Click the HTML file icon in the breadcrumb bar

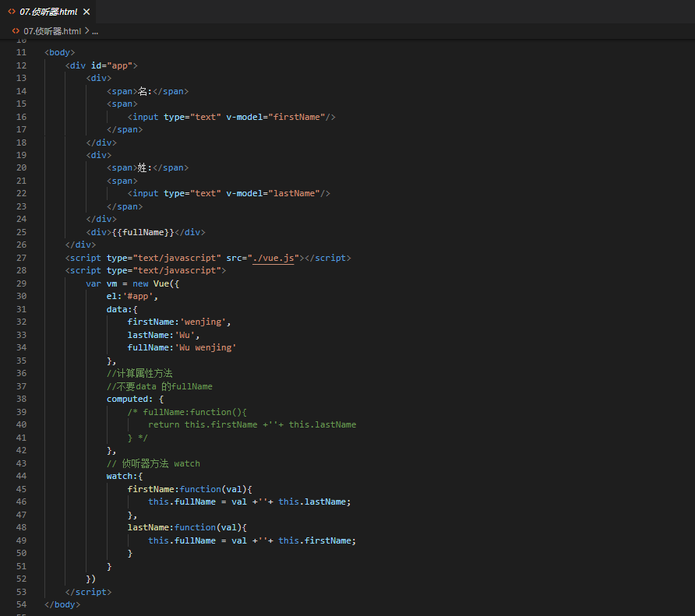click(16, 31)
